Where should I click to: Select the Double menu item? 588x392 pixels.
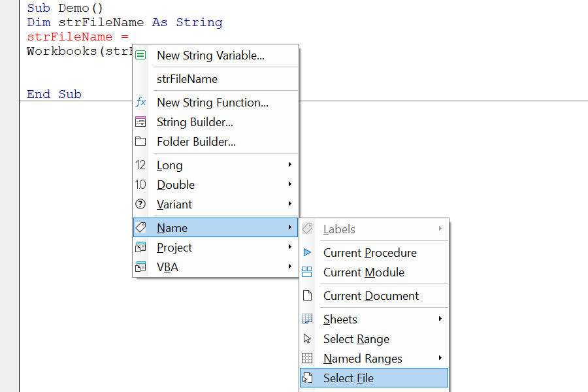tap(216, 184)
